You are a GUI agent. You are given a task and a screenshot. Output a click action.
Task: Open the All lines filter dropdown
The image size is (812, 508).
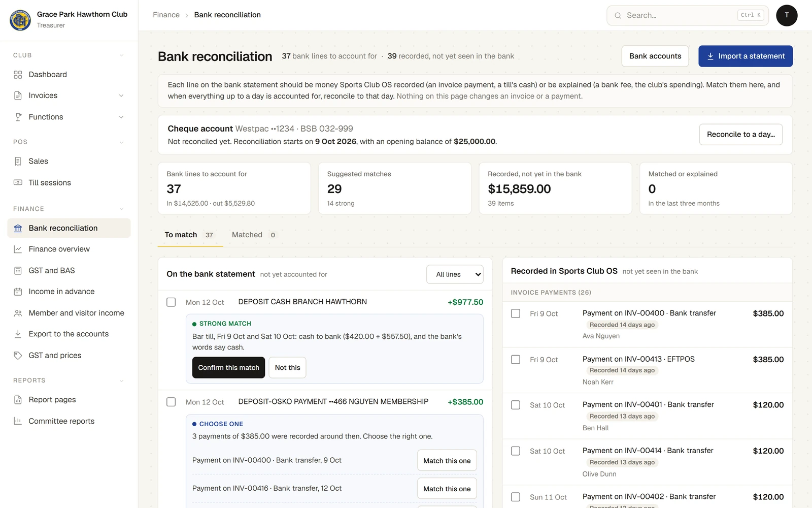(x=455, y=274)
